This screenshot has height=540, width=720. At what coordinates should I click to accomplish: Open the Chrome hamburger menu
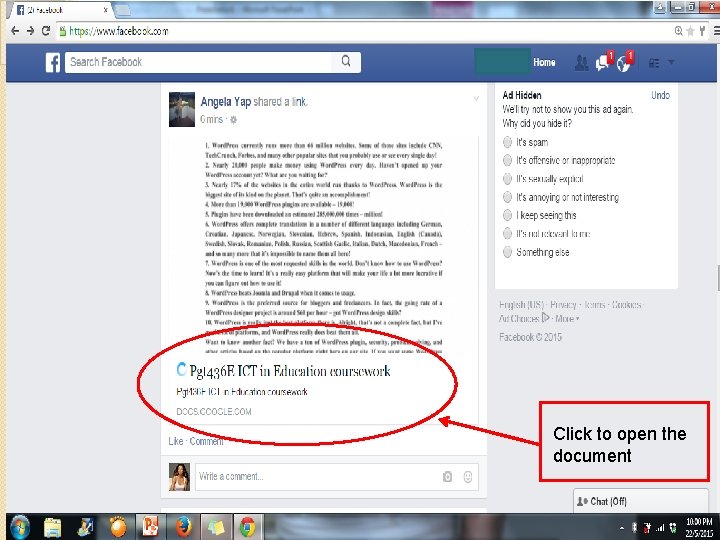point(716,31)
